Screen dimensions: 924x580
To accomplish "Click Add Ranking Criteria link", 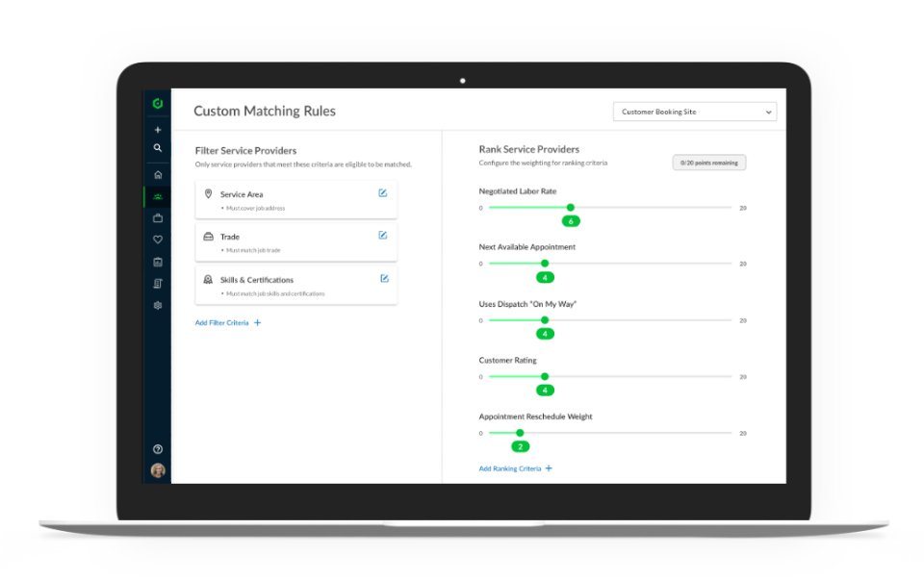I will point(510,468).
